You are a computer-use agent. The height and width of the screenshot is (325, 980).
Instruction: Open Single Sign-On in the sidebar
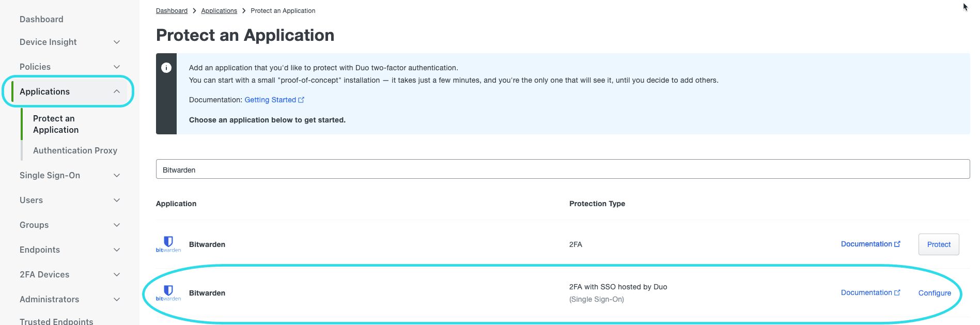click(50, 175)
